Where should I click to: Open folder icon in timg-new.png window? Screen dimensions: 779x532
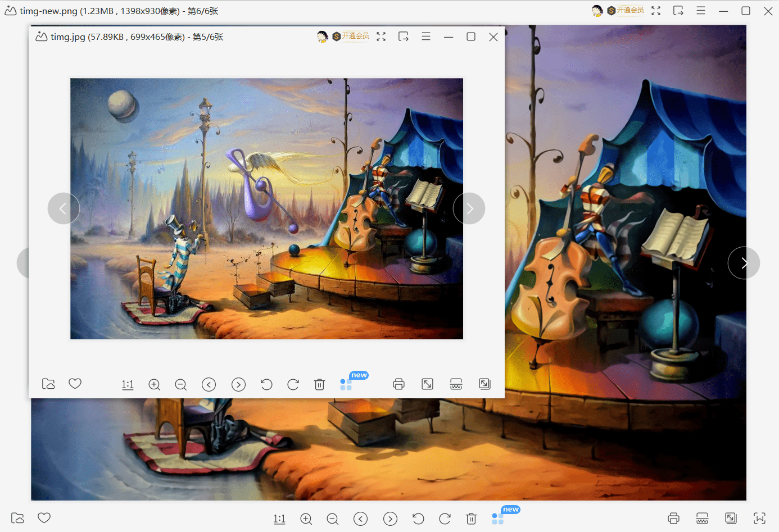(18, 518)
